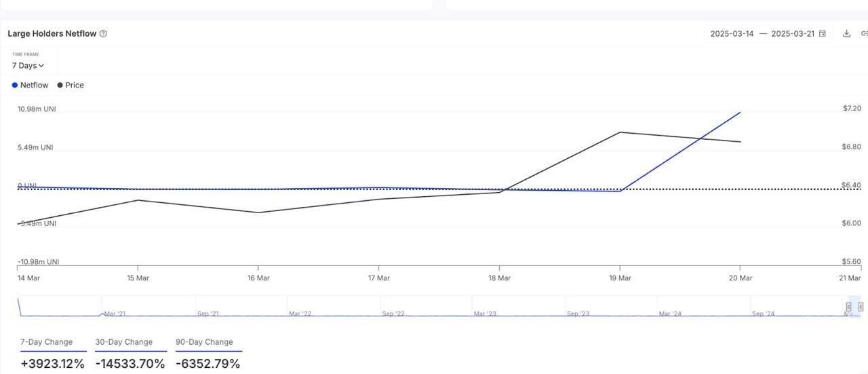Screen dimensions: 868x374
Task: Click the start date 2025-03-14 field
Action: (732, 34)
